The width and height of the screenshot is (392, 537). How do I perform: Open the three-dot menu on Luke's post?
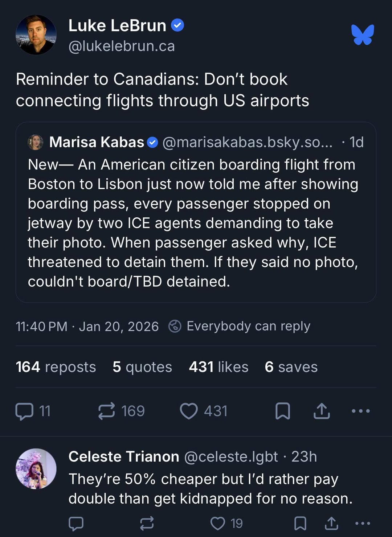point(360,411)
